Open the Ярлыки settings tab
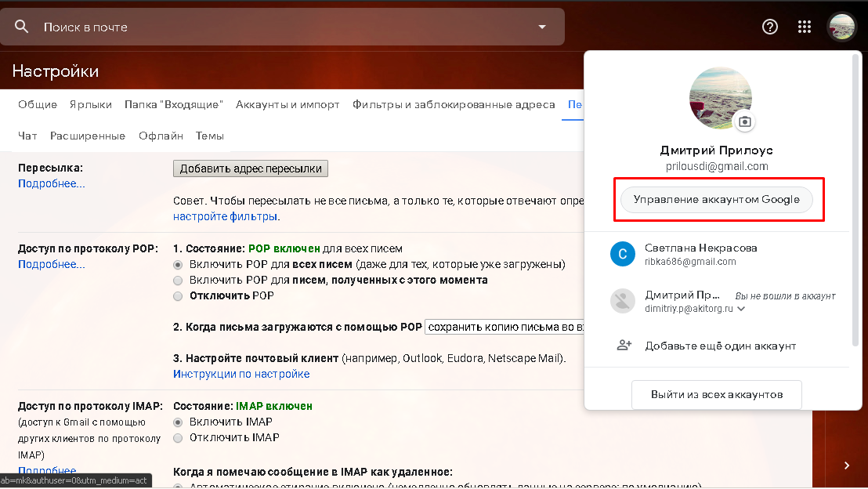The width and height of the screenshot is (868, 489). 91,105
